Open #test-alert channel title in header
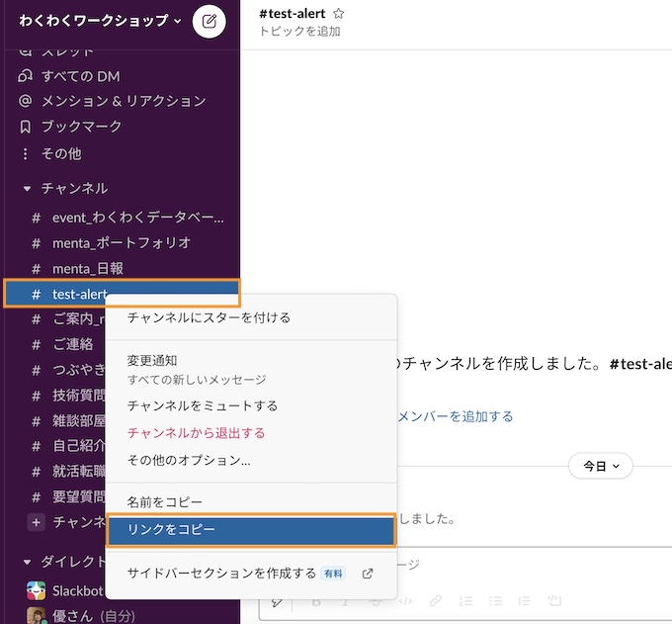672x624 pixels. tap(293, 14)
